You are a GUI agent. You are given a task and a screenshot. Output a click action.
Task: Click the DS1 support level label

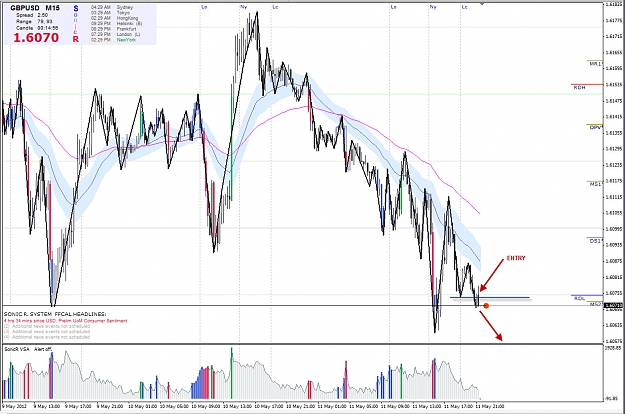click(x=596, y=241)
